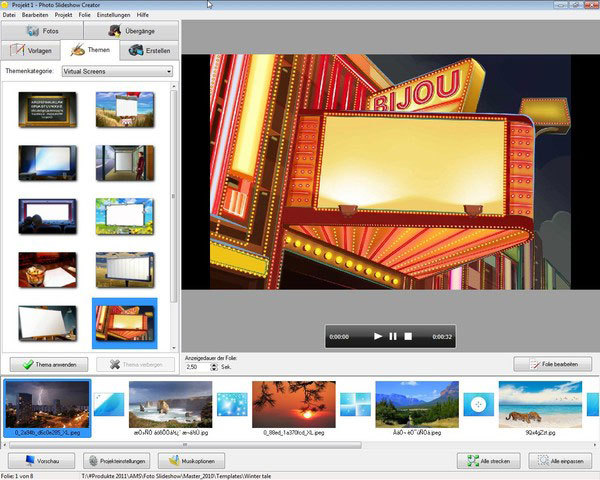This screenshot has width=600, height=480.
Task: Select the mountain valley slide thumbnail
Action: 417,405
